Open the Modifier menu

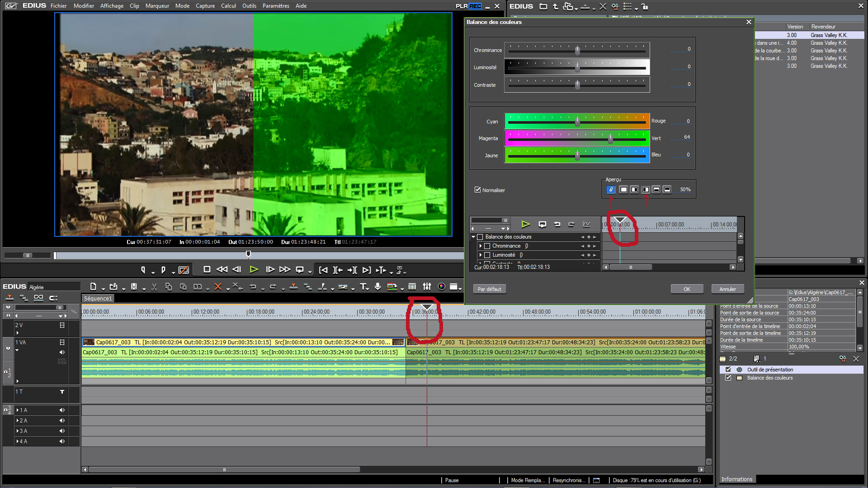pos(84,6)
